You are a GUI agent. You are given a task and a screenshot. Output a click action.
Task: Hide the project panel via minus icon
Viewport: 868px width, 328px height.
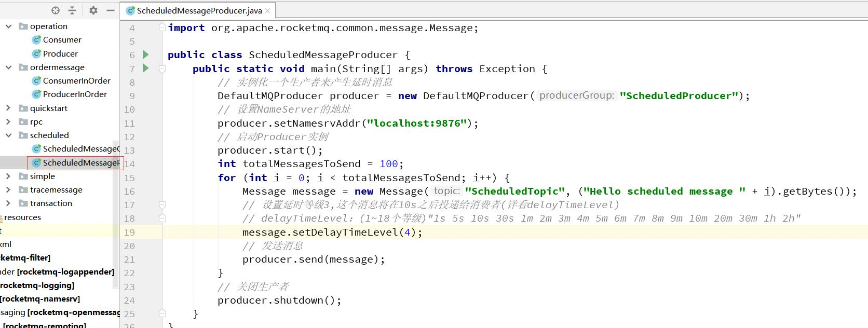(x=110, y=10)
